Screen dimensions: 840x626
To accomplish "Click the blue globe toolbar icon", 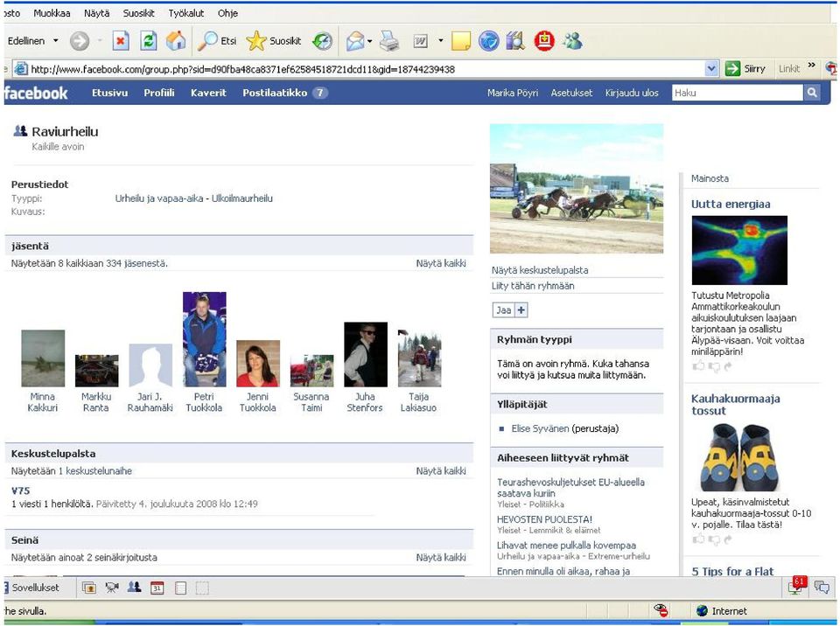I will point(488,41).
